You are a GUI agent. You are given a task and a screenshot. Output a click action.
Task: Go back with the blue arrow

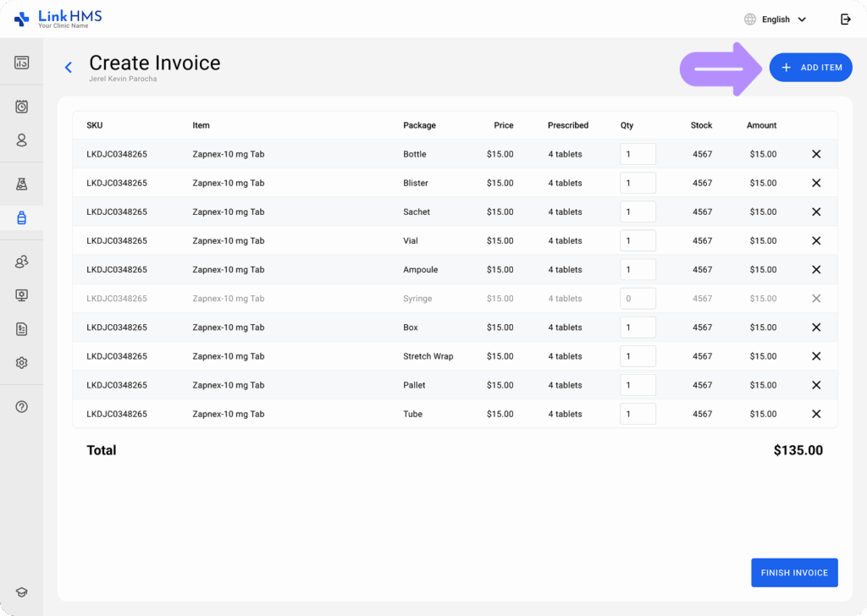tap(68, 68)
